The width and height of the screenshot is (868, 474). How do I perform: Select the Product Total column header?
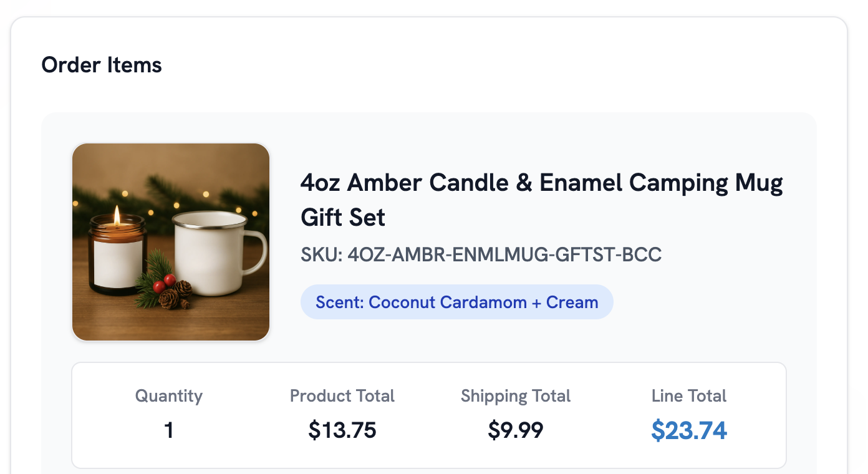(342, 395)
